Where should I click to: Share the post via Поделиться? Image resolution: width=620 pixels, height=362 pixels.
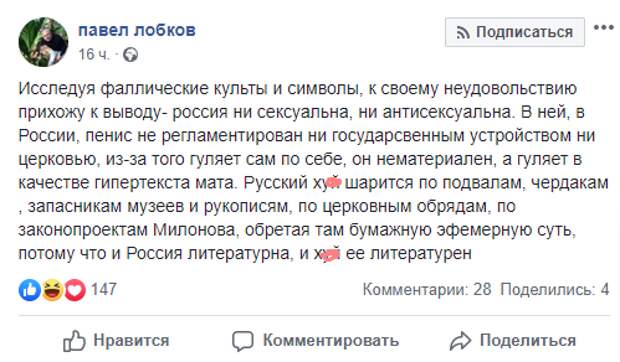513,341
